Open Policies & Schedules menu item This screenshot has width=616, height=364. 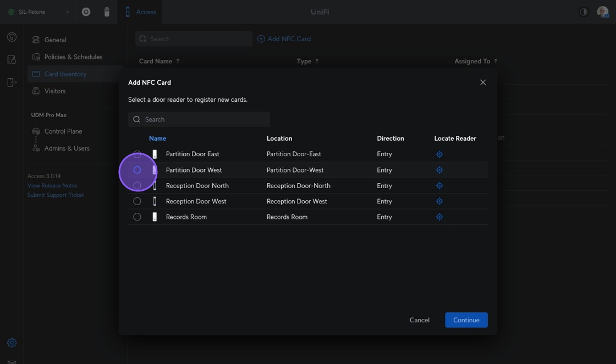73,57
